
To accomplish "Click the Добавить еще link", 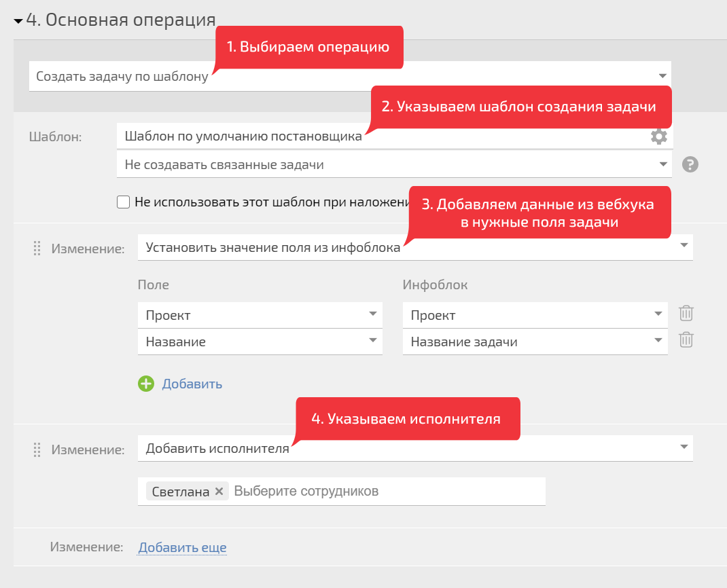I will click(182, 547).
